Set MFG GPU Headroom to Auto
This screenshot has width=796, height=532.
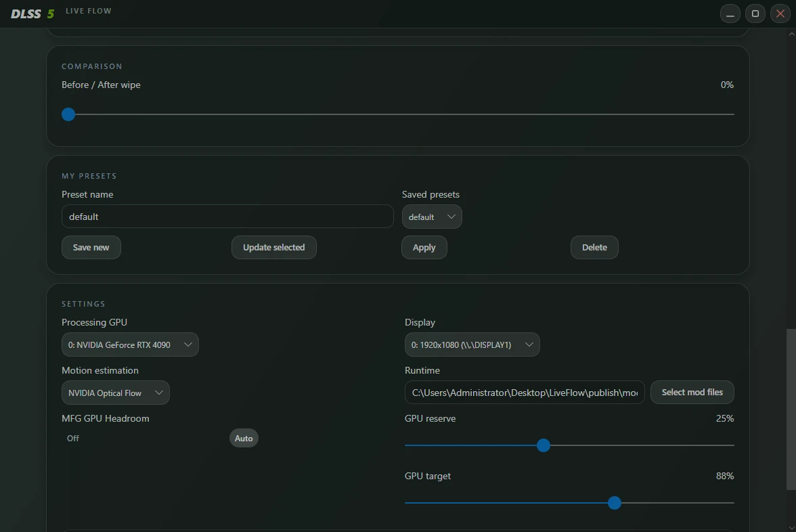(x=244, y=438)
